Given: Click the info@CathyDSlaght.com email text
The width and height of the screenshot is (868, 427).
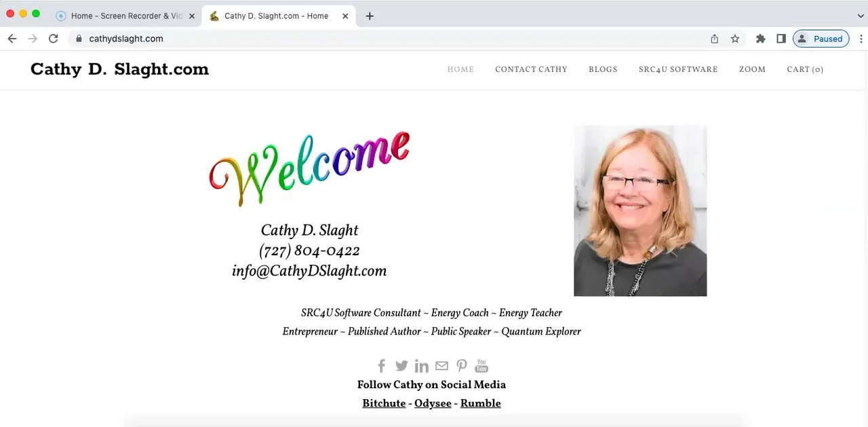Looking at the screenshot, I should pos(309,271).
